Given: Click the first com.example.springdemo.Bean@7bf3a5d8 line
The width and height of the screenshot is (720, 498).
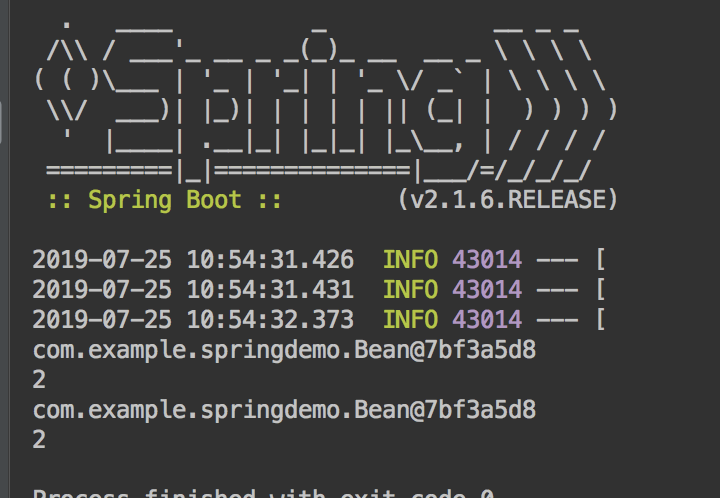Looking at the screenshot, I should 284,351.
